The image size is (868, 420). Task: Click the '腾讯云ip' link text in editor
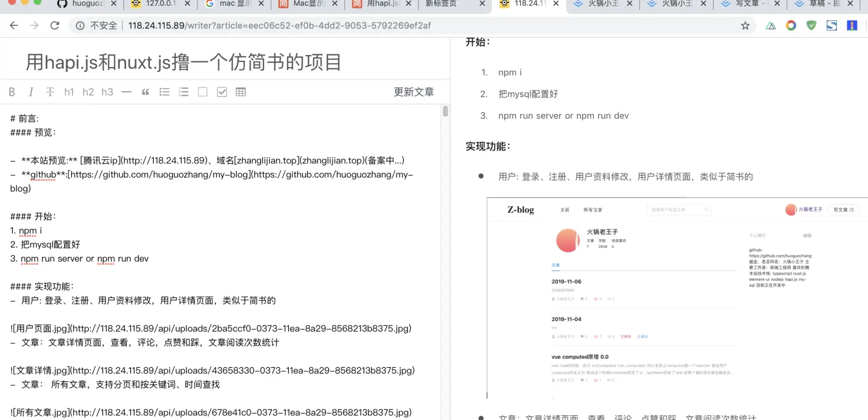[x=102, y=160]
